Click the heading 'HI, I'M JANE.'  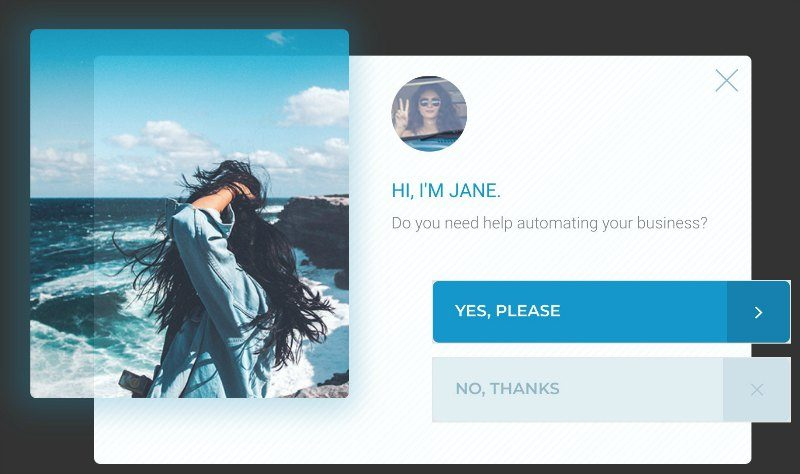(x=446, y=191)
